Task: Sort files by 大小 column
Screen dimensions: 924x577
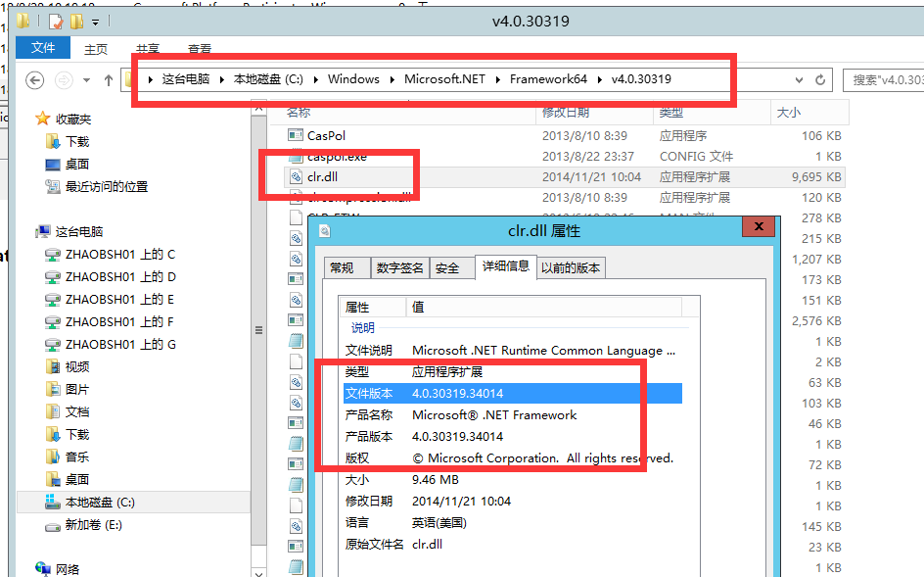Action: [809, 112]
